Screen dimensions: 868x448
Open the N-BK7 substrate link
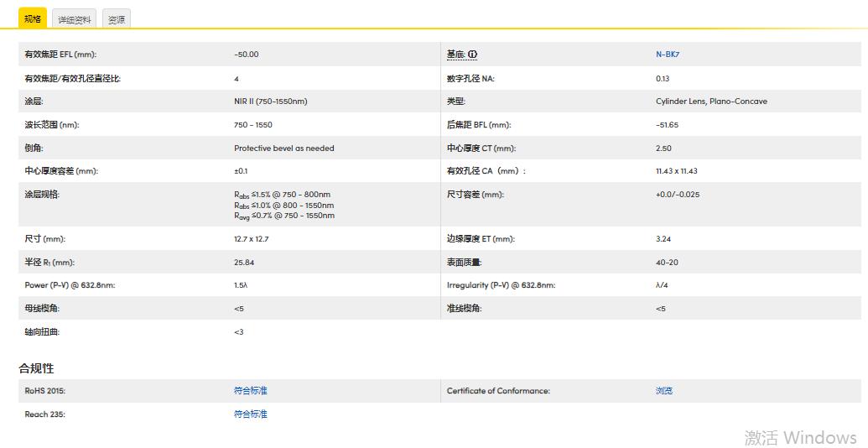pyautogui.click(x=668, y=55)
